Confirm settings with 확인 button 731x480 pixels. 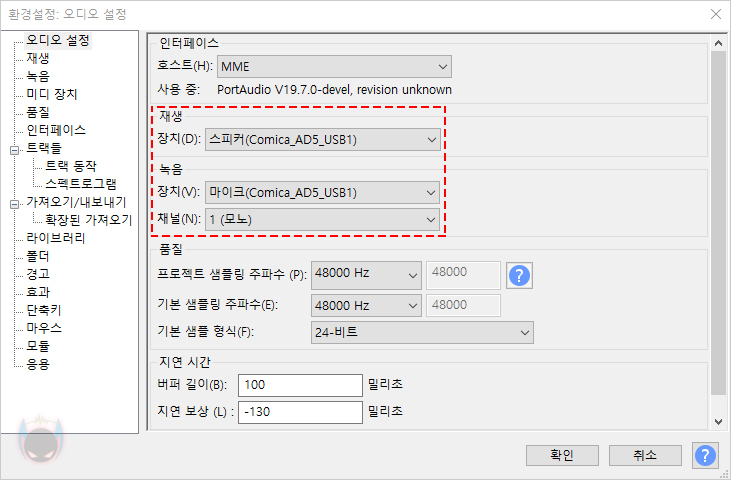(562, 455)
